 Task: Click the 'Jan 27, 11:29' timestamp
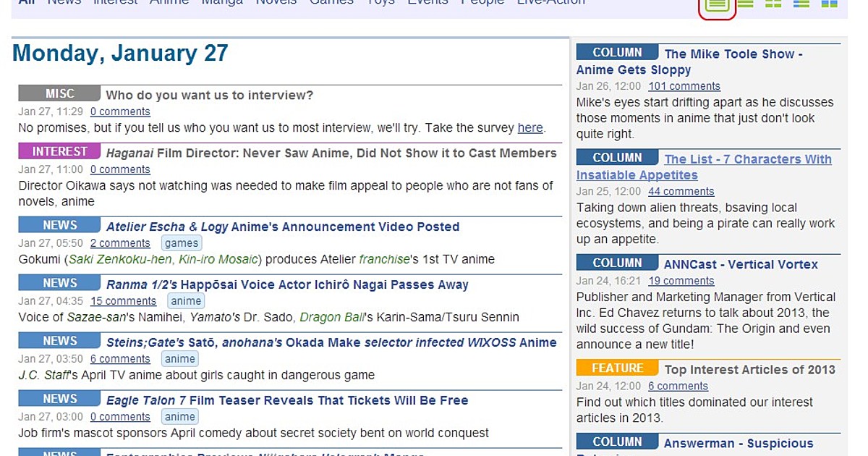pyautogui.click(x=51, y=111)
